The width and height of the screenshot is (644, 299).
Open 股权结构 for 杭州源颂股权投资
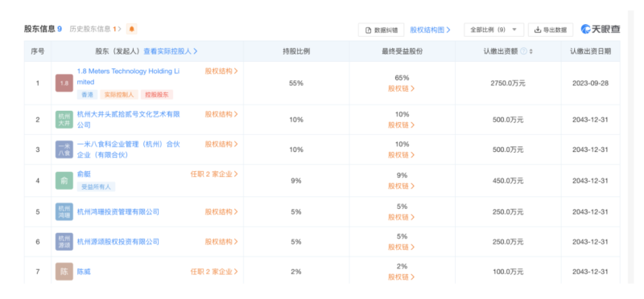click(221, 242)
